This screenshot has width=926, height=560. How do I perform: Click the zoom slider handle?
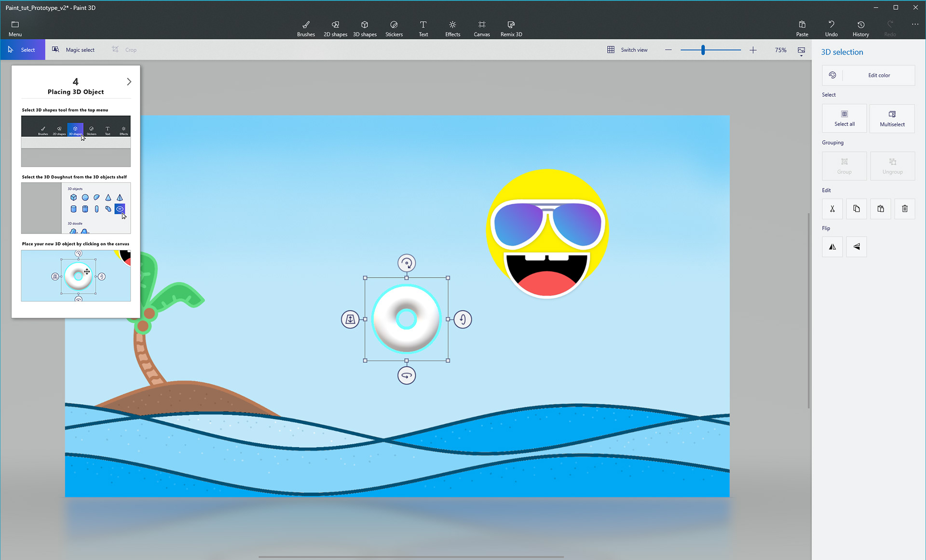703,50
